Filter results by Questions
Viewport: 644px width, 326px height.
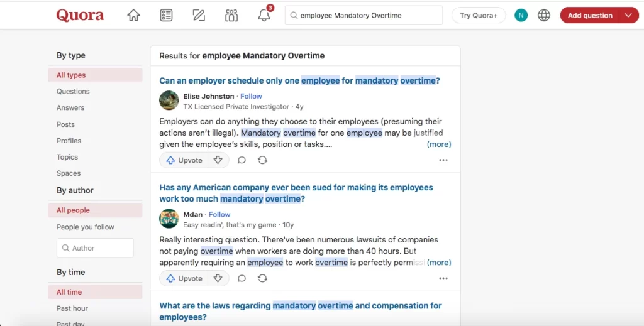click(73, 92)
